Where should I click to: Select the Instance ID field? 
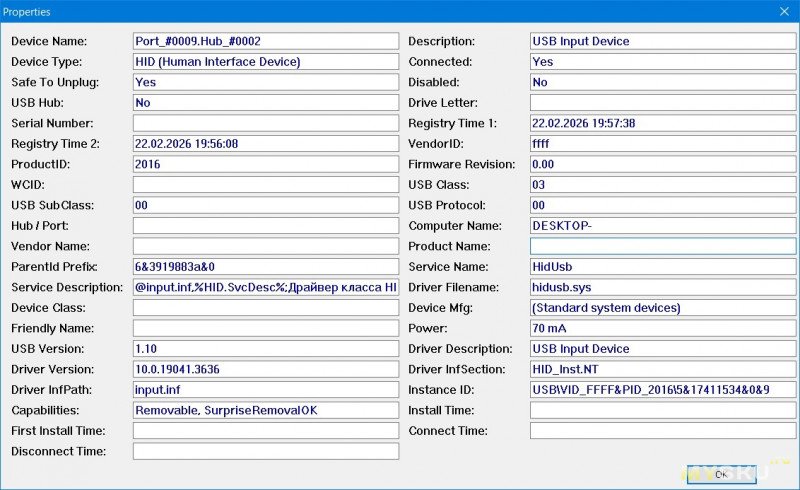pos(662,390)
